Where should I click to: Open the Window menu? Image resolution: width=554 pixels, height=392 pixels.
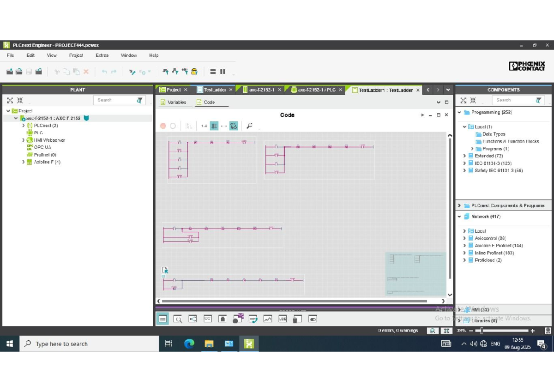[x=129, y=55]
